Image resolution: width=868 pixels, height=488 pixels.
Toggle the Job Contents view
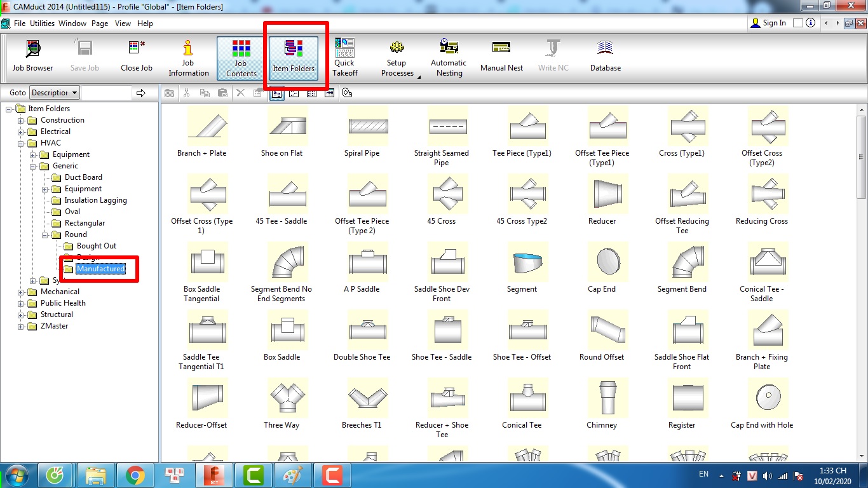(x=241, y=58)
